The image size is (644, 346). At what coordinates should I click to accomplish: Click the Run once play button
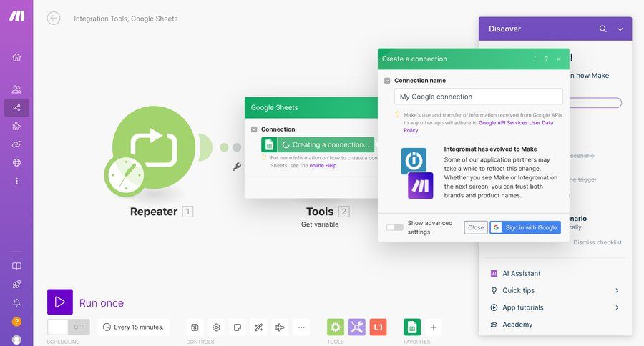click(60, 302)
